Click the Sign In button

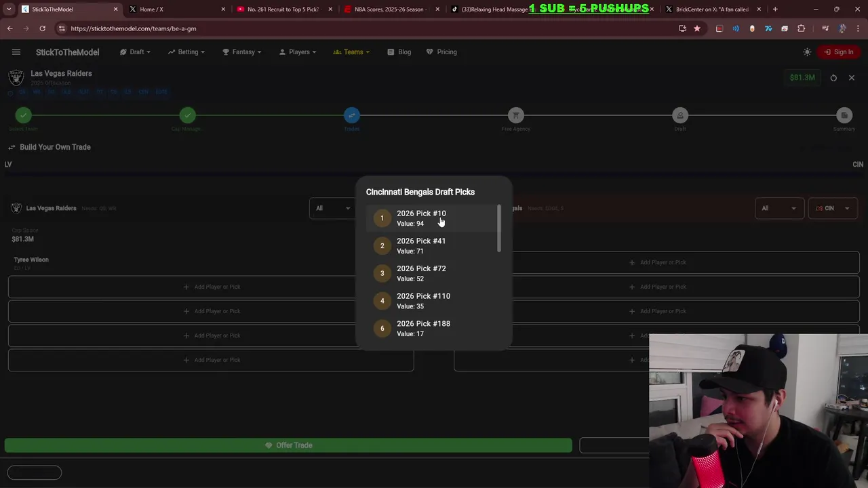pos(839,52)
